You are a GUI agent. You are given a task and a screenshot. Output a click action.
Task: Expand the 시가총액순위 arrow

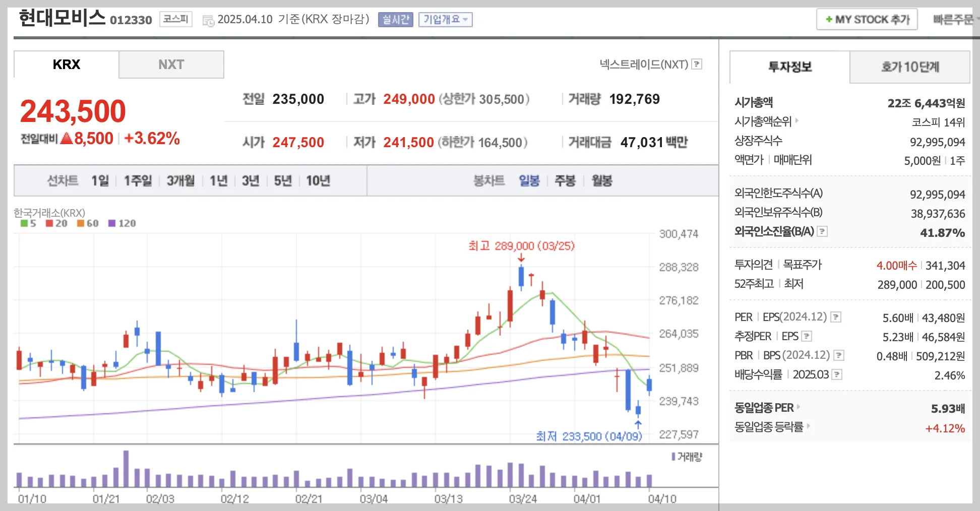(797, 120)
